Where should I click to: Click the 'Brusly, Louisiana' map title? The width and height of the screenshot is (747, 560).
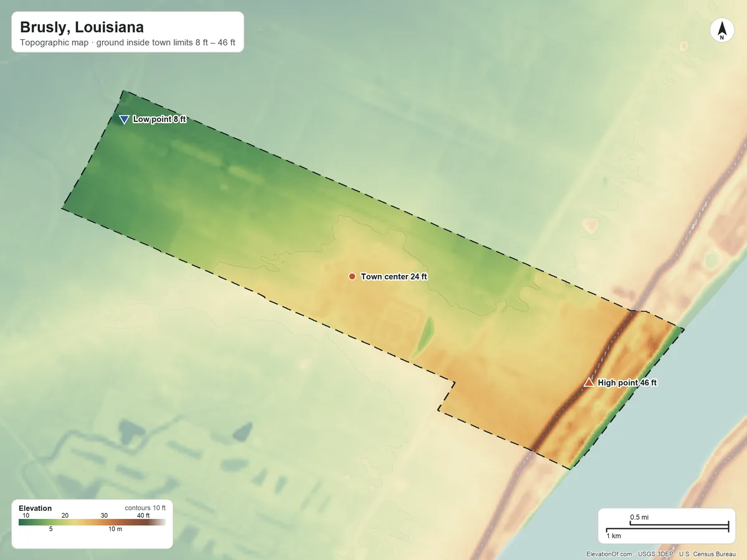tap(82, 27)
